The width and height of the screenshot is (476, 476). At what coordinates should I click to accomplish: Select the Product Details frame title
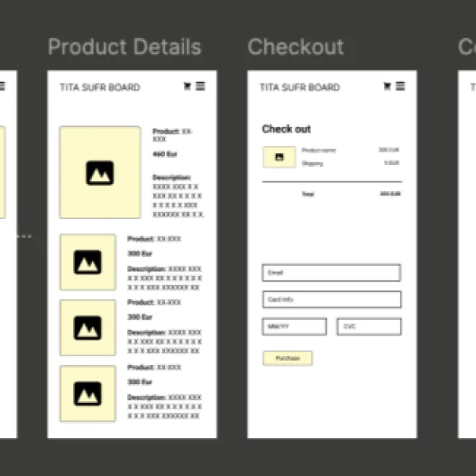(125, 47)
